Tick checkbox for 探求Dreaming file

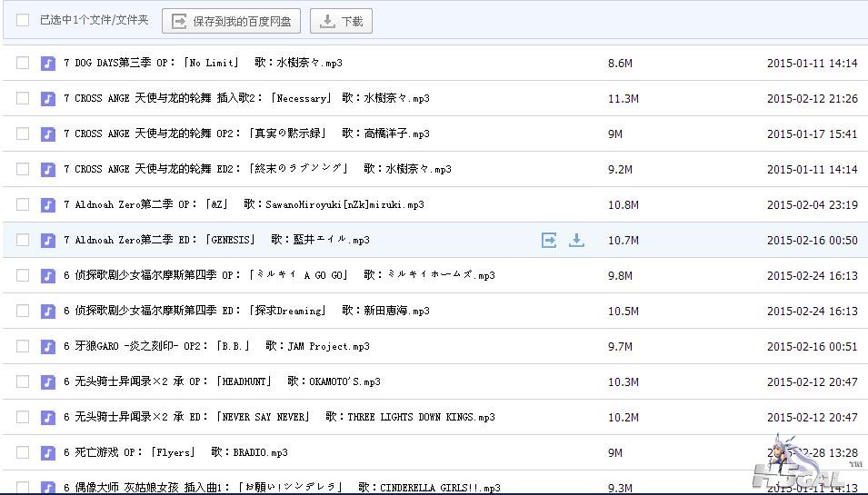[x=23, y=311]
